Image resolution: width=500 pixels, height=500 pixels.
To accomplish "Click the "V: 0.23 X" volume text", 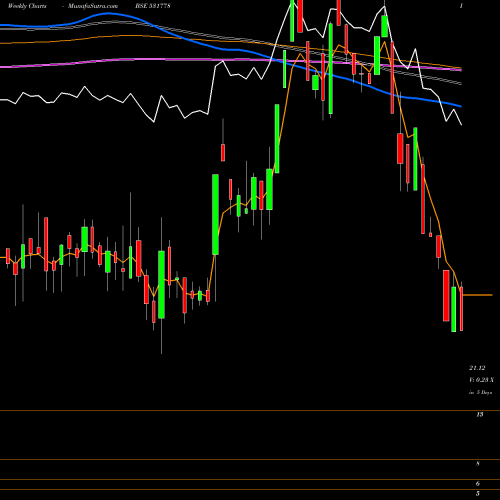I will [481, 380].
